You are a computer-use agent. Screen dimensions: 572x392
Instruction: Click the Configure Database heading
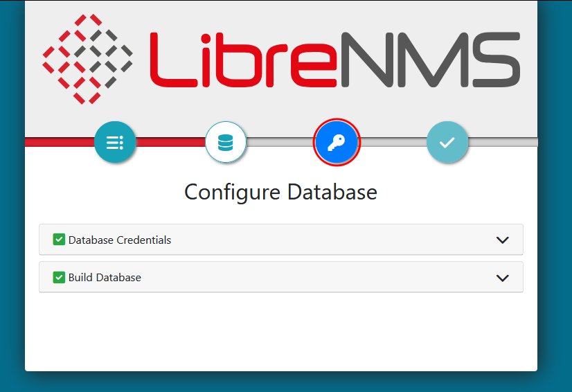280,192
